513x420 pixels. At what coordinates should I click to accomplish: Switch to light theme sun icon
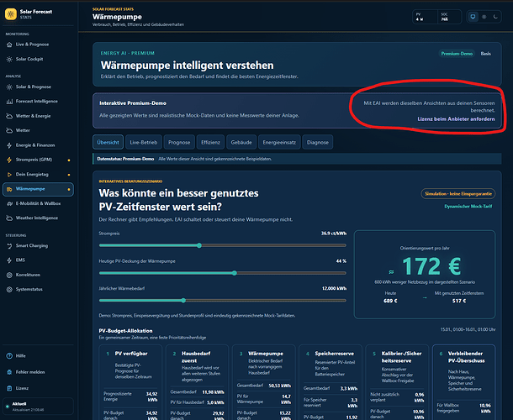(484, 17)
